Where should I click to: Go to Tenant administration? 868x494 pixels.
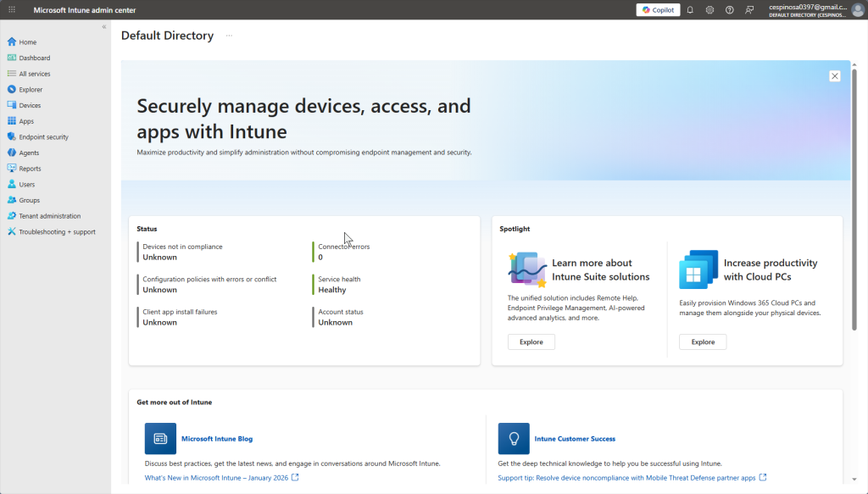(x=49, y=216)
